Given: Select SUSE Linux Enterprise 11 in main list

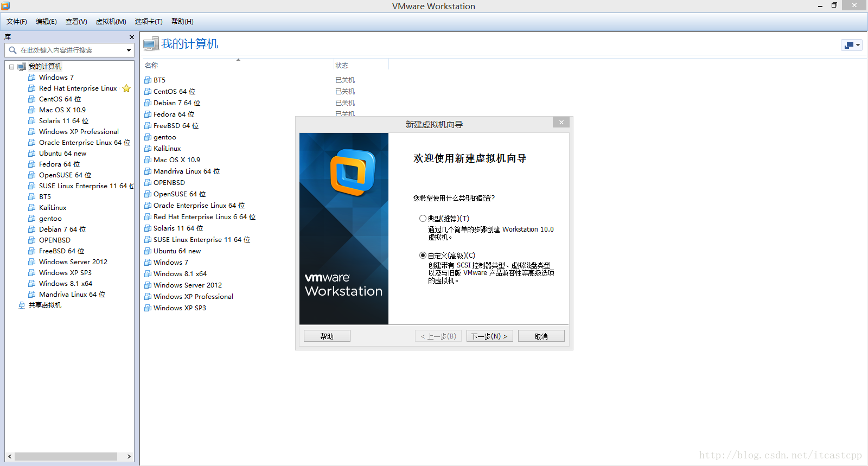Looking at the screenshot, I should coord(202,240).
